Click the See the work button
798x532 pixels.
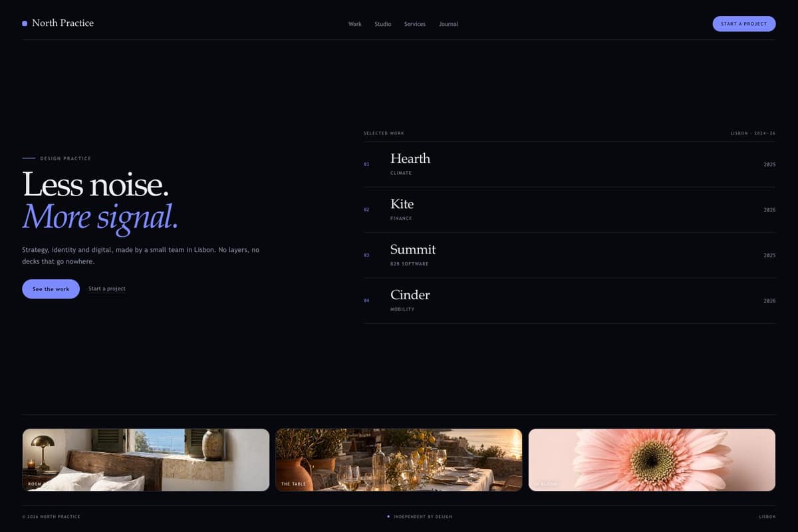pos(51,289)
